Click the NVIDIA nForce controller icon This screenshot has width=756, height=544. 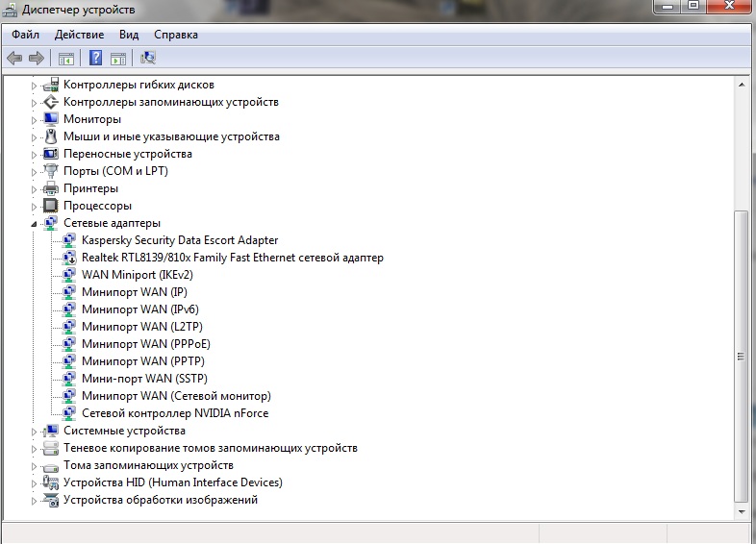click(x=69, y=413)
